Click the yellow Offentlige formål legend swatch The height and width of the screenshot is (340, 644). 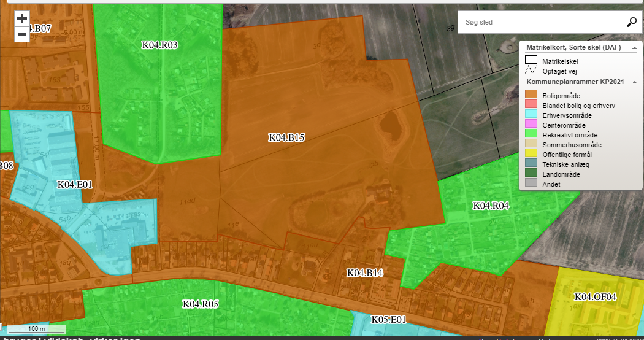(x=531, y=154)
